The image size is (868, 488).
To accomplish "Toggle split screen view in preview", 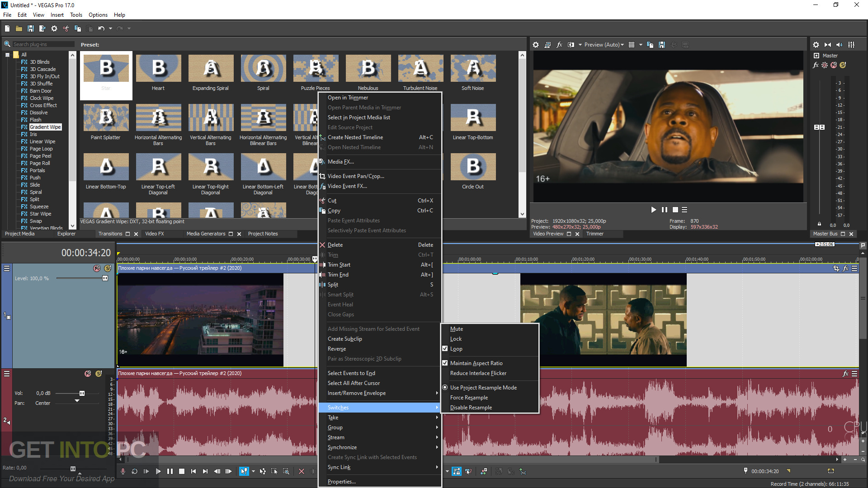I will pyautogui.click(x=571, y=45).
